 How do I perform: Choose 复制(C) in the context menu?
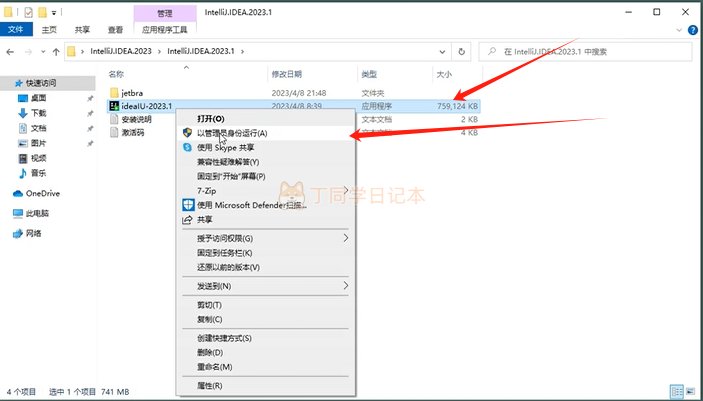[x=265, y=319]
